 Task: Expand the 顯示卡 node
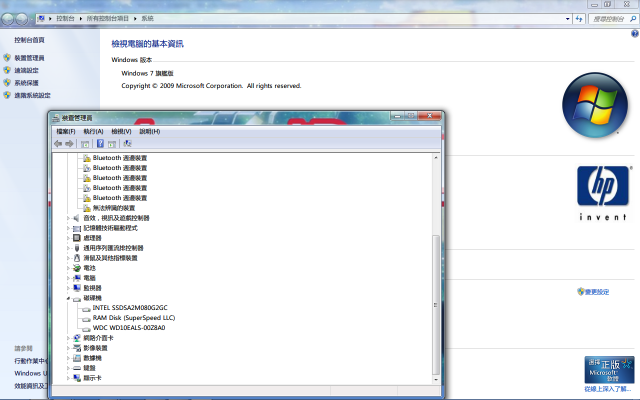pyautogui.click(x=68, y=378)
